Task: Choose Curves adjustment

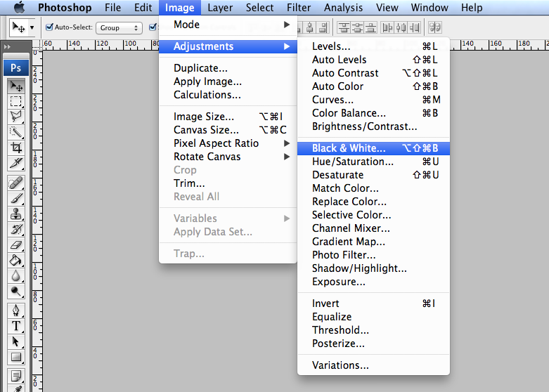Action: click(x=373, y=100)
